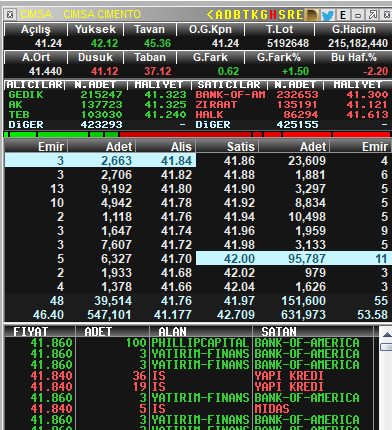Click the CIMSA CIMENTO company name

coord(102,14)
